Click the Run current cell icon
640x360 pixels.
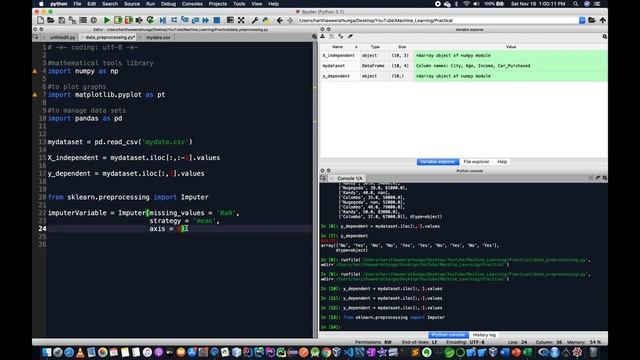point(118,20)
